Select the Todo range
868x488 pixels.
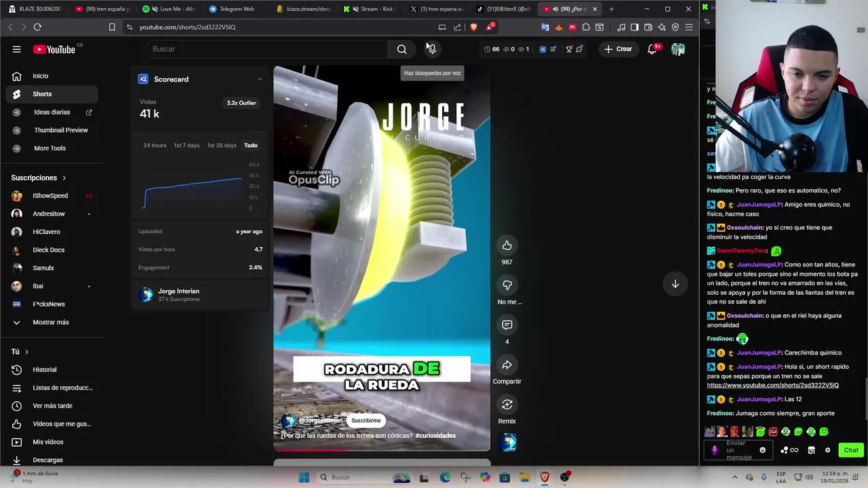(x=251, y=145)
